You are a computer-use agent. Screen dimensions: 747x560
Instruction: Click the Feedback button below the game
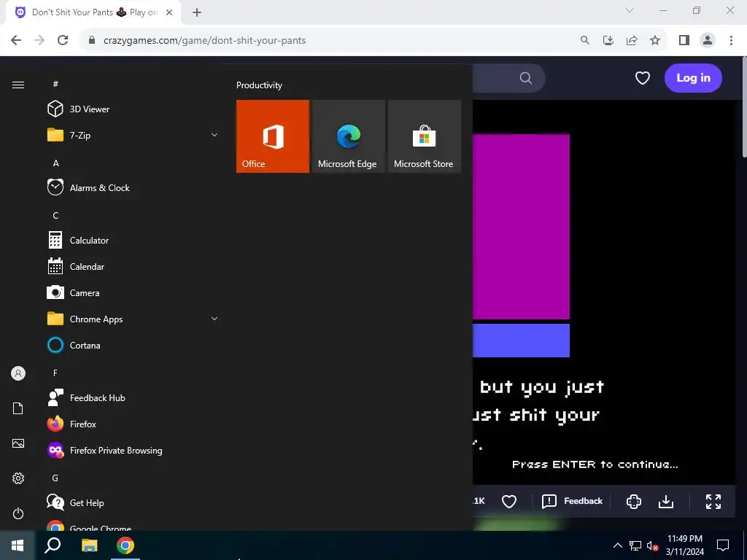pyautogui.click(x=572, y=501)
